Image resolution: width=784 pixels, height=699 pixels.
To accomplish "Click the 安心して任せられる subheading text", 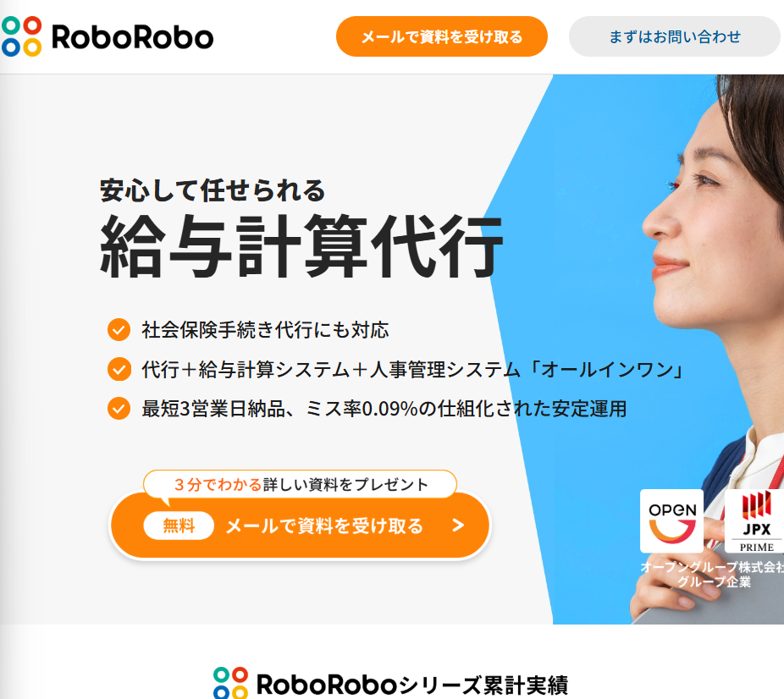I will [x=213, y=190].
